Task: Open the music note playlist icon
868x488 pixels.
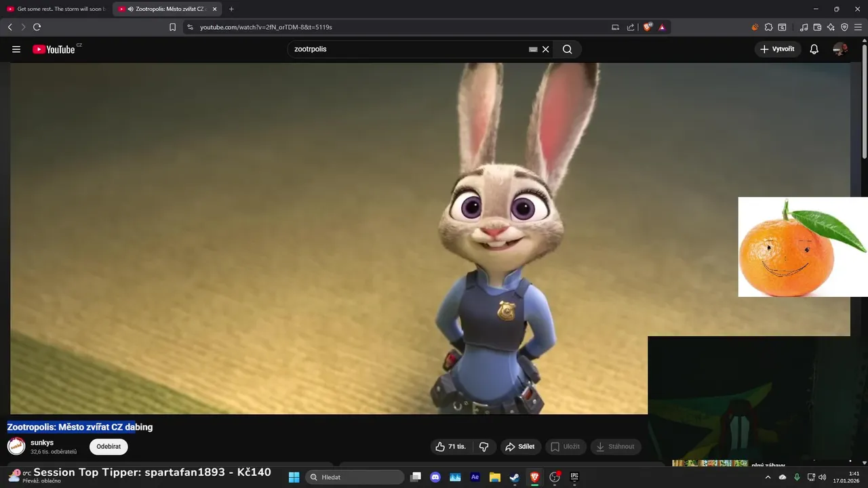Action: 804,27
